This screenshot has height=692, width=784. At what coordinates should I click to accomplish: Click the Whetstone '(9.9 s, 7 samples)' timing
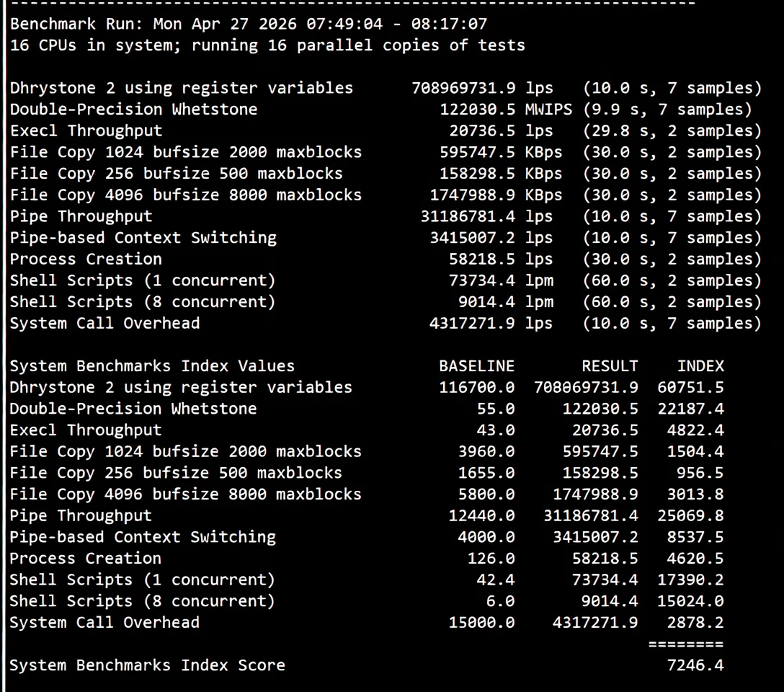[x=667, y=110]
